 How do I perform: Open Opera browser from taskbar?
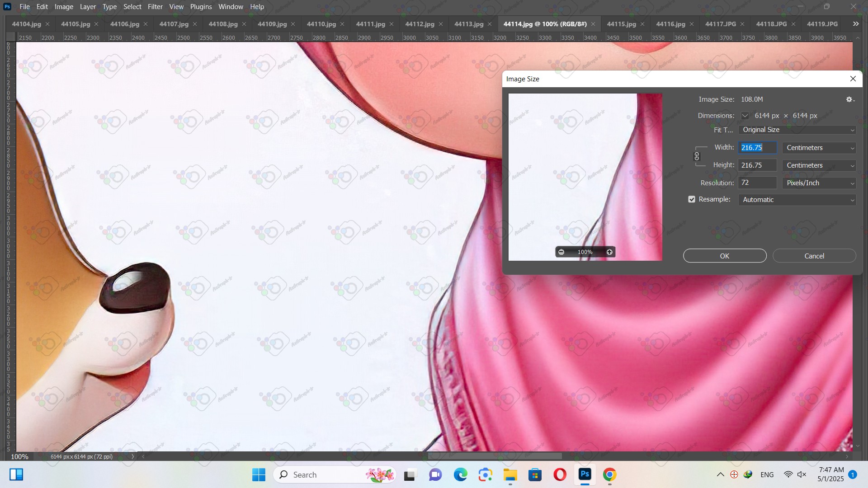point(560,475)
